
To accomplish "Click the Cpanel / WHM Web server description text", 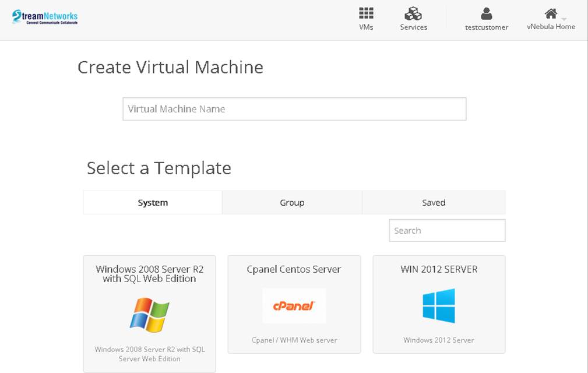I will pyautogui.click(x=294, y=340).
